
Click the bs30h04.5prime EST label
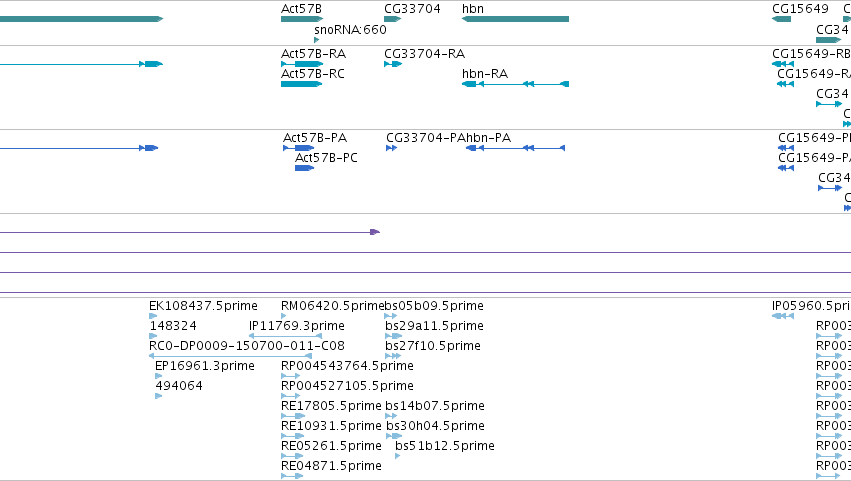coord(435,426)
